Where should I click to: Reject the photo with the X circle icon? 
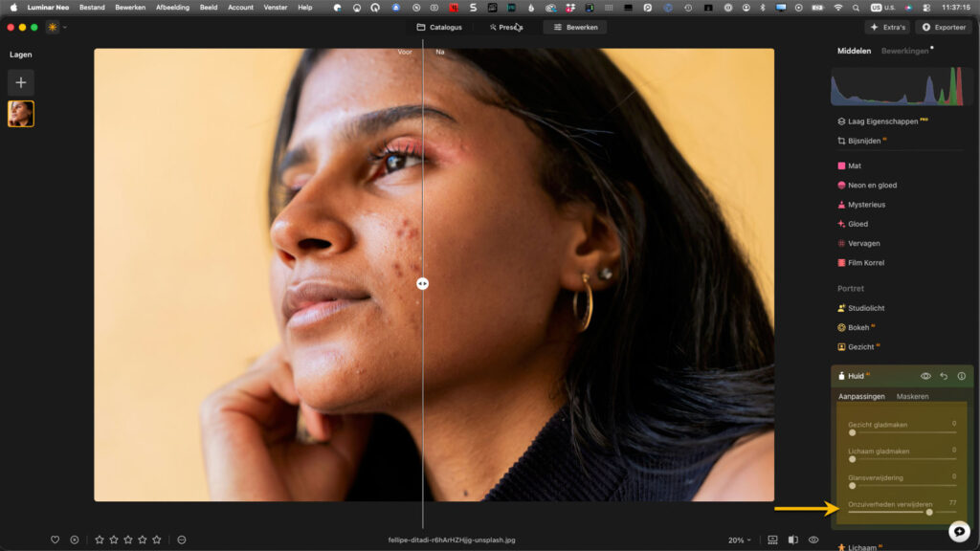point(75,540)
